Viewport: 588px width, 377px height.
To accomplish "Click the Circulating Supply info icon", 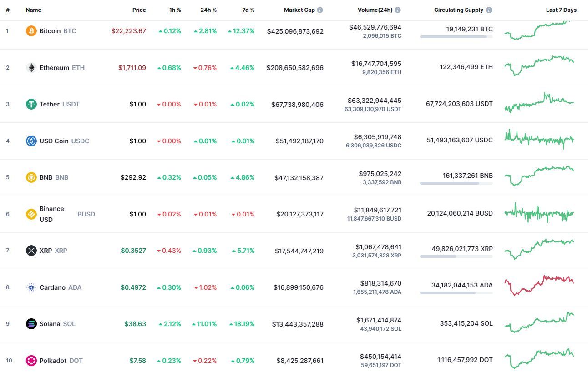I will point(489,10).
